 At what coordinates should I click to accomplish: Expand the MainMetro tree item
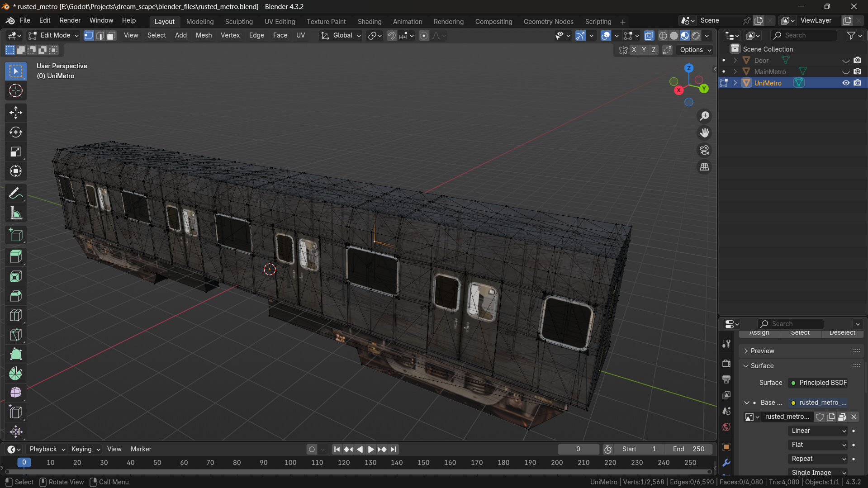click(735, 71)
